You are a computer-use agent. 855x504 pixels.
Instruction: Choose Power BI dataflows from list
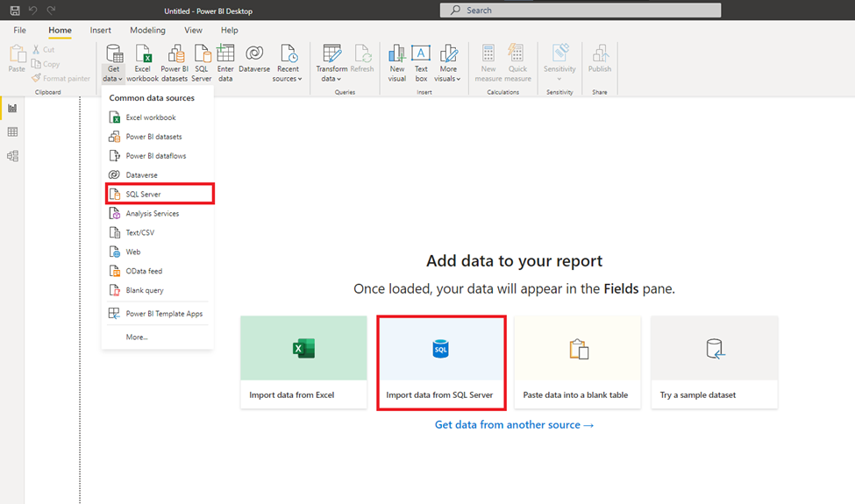click(x=158, y=155)
